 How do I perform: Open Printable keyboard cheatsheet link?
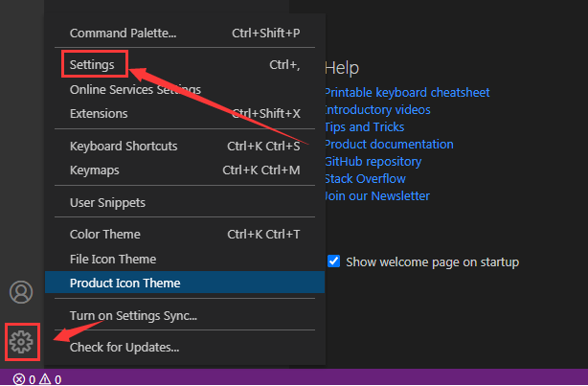(x=407, y=93)
